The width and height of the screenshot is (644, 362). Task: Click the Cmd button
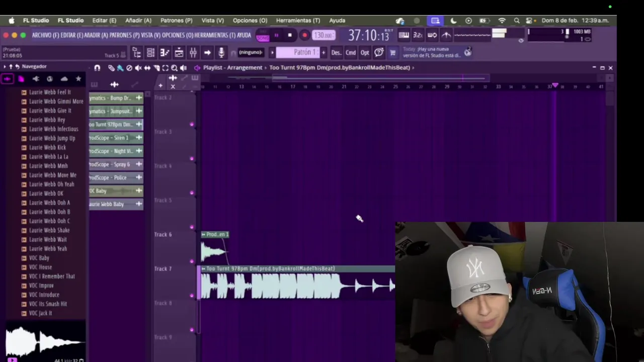[x=351, y=52]
